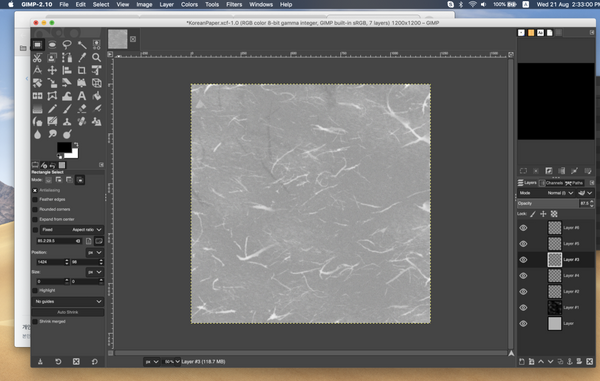Select the Rectangle Select tool

pyautogui.click(x=38, y=45)
